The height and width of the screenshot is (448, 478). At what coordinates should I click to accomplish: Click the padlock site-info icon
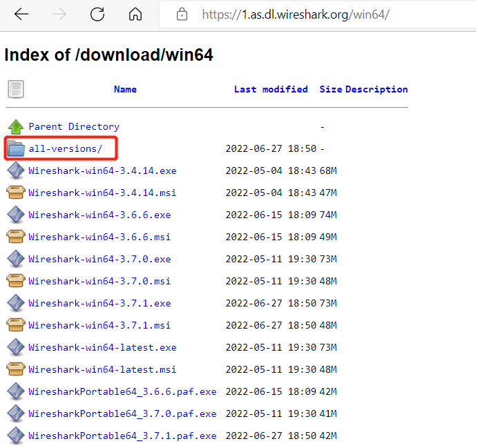182,14
